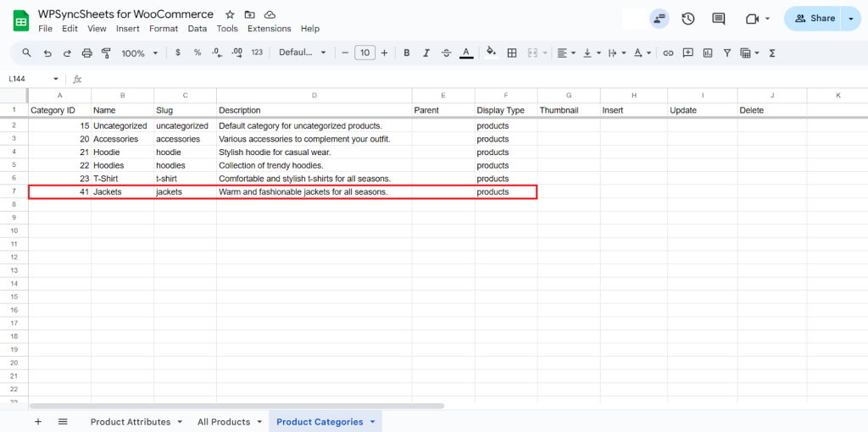
Task: Expand filter views dropdown
Action: [756, 53]
